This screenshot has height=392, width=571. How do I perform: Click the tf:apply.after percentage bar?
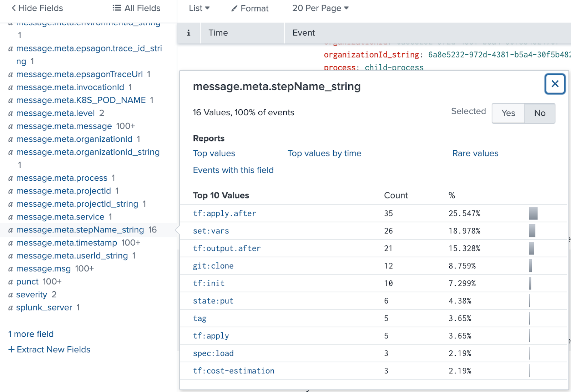[533, 213]
